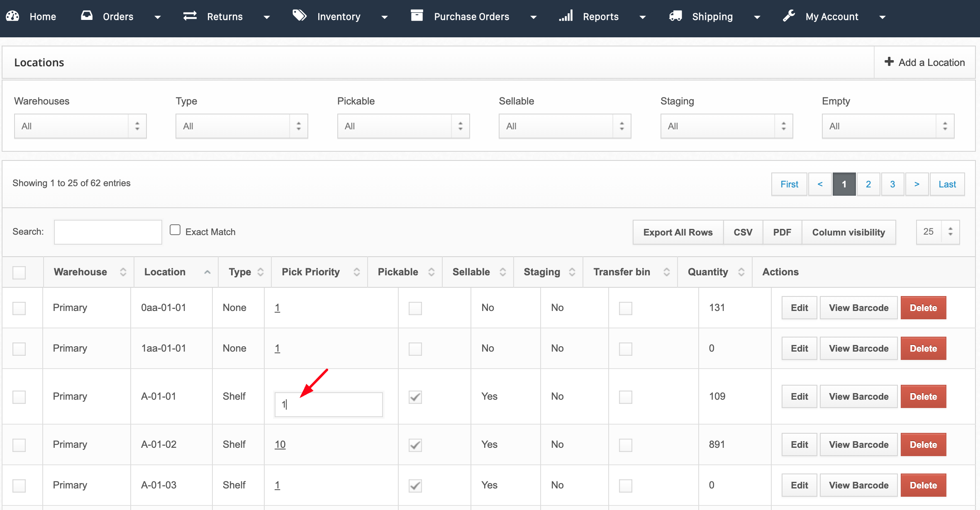Jump to the First page
980x510 pixels.
click(x=789, y=184)
